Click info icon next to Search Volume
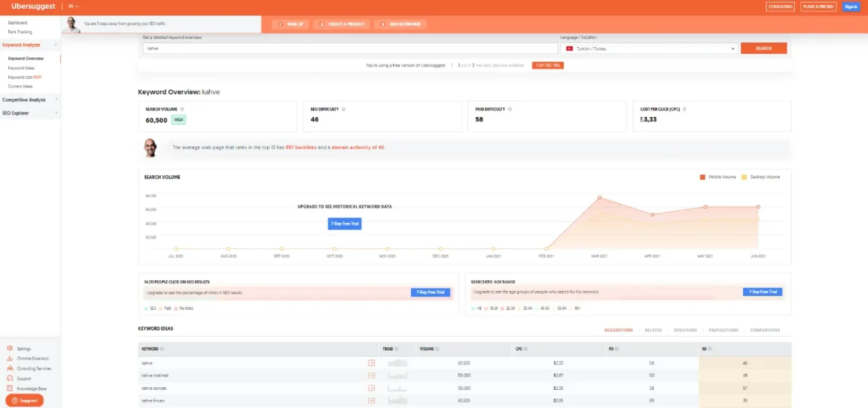868x408 pixels. click(x=182, y=109)
